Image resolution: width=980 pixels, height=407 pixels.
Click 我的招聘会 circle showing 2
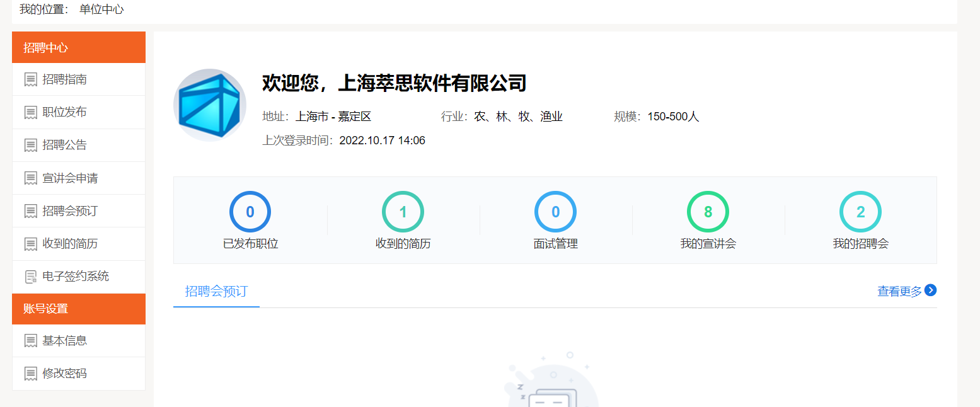(x=860, y=212)
